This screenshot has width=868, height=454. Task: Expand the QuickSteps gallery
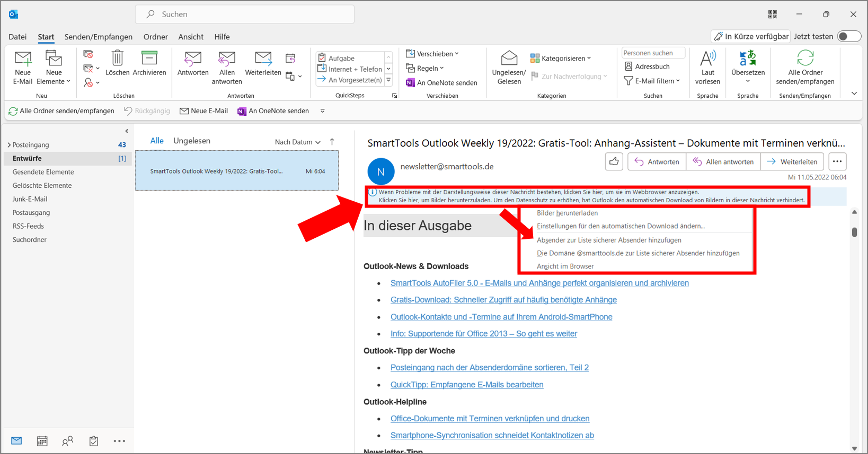click(389, 80)
